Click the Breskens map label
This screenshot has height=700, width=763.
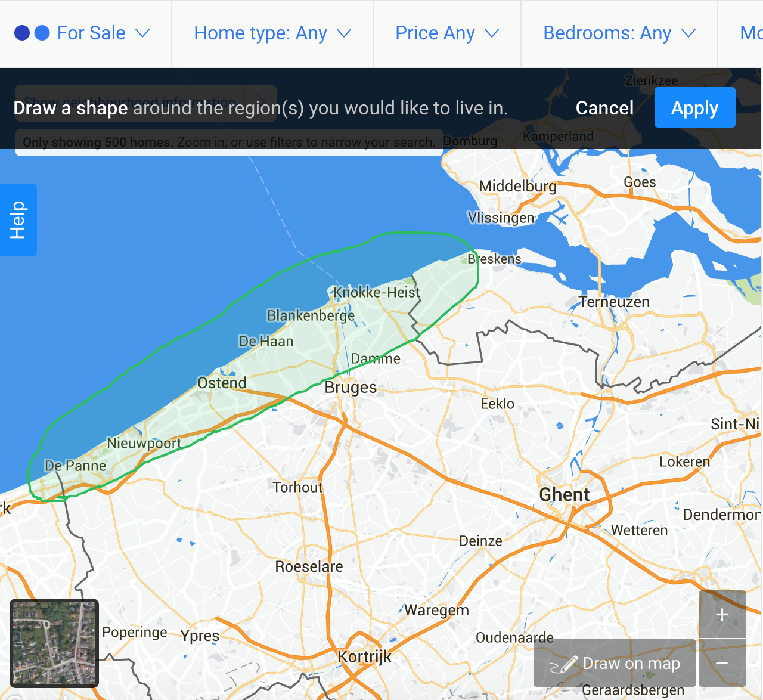pyautogui.click(x=494, y=259)
